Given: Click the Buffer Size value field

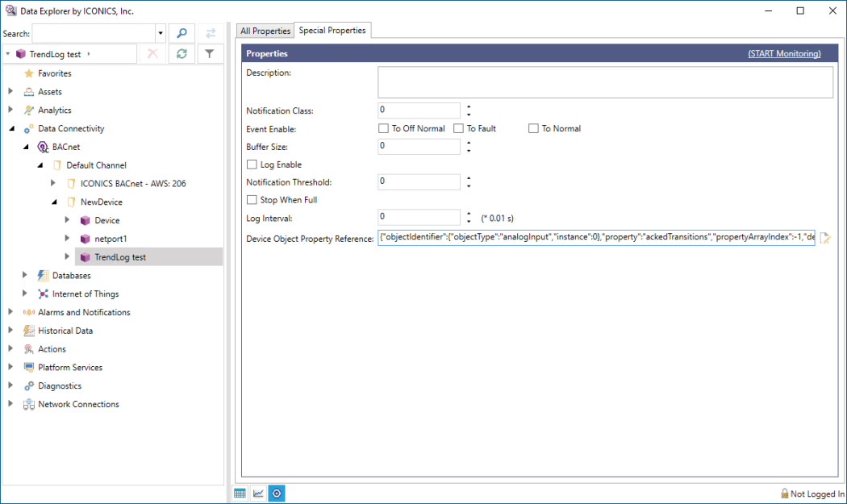Looking at the screenshot, I should [x=419, y=146].
